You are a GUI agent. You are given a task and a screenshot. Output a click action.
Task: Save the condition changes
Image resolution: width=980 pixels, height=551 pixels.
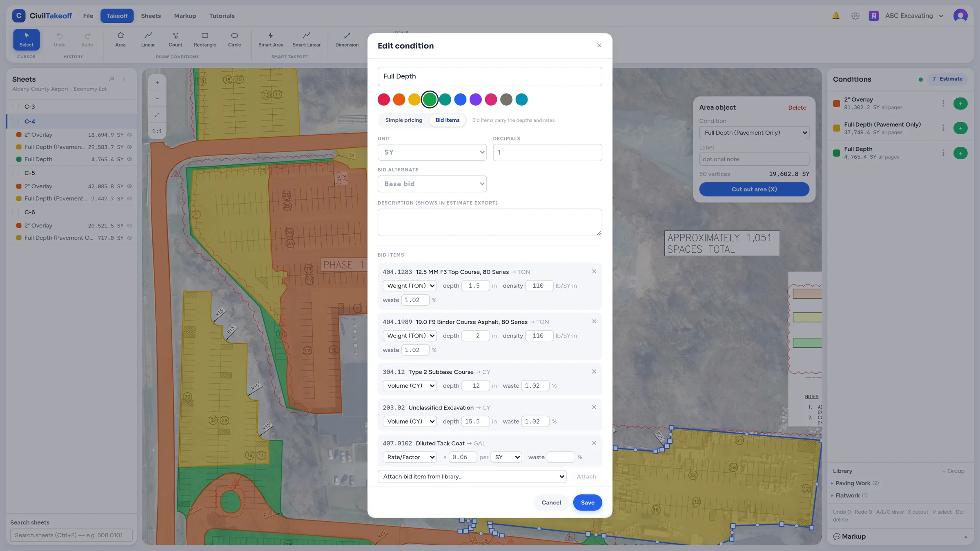coord(587,502)
